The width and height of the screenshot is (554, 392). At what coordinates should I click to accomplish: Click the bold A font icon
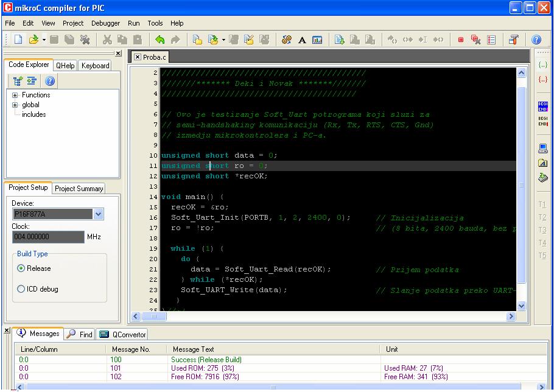(302, 40)
